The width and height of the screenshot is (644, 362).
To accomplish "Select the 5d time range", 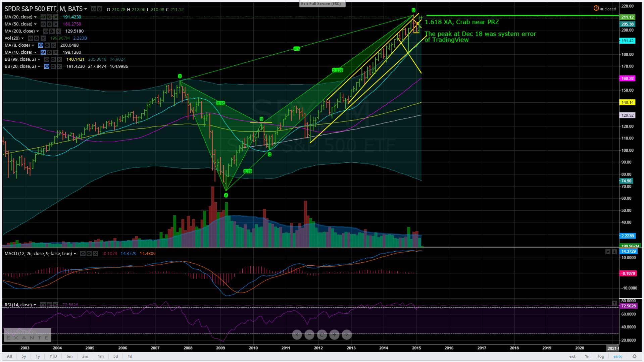I will pyautogui.click(x=115, y=356).
